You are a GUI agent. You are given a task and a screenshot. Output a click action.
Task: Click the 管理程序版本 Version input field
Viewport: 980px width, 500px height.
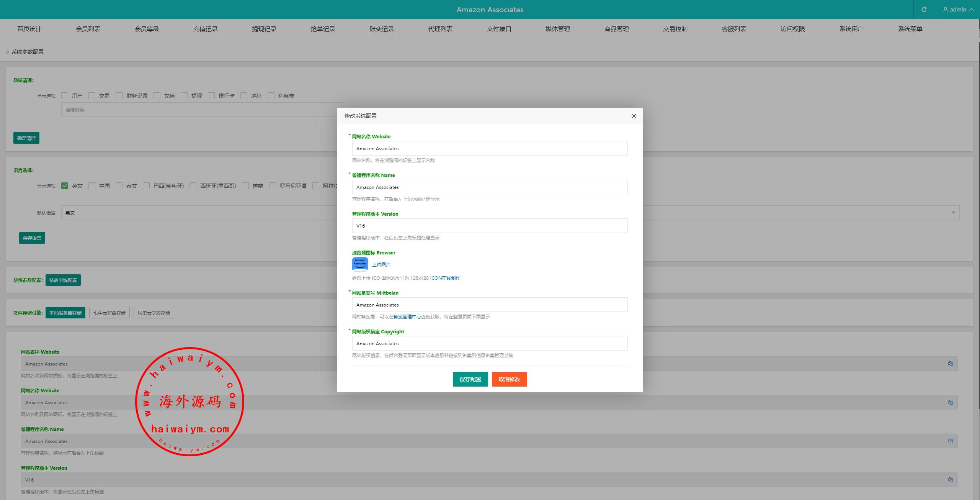(x=489, y=226)
